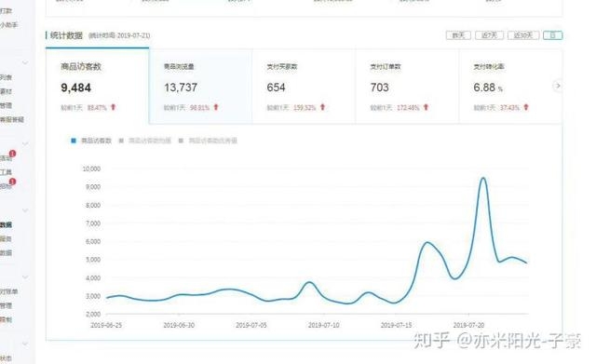Switch to the 商品浏览量 card showing 13,737
Viewport: 596px width, 364px height.
point(201,87)
